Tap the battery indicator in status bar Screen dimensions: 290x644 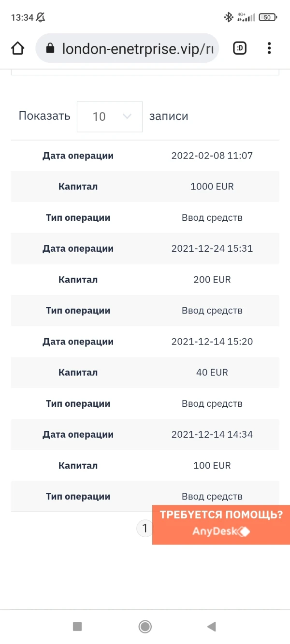(267, 17)
